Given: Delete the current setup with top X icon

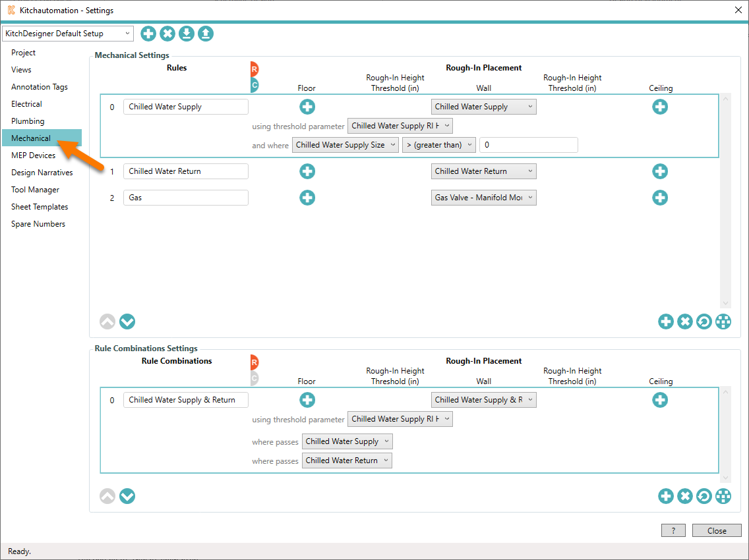Looking at the screenshot, I should click(x=167, y=34).
